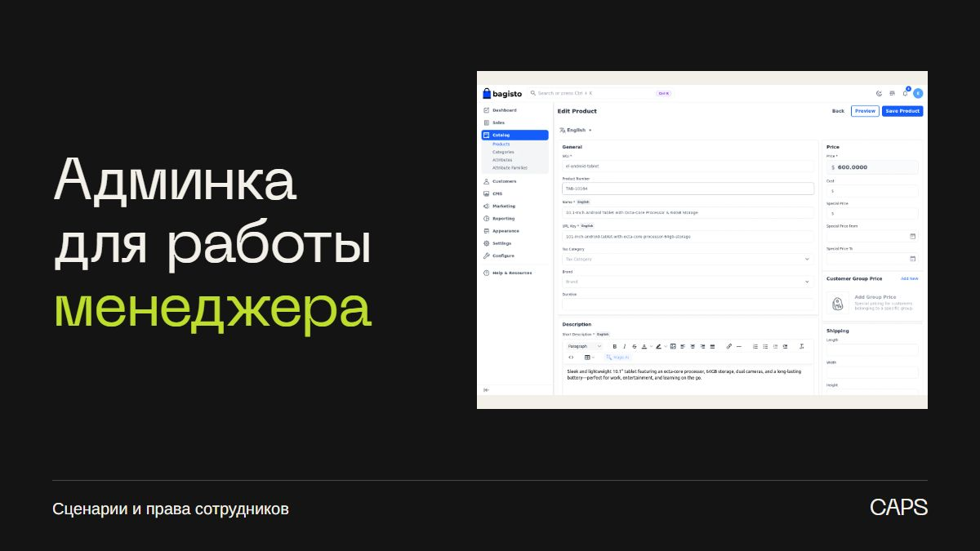The image size is (980, 551).
Task: Click short description text area
Action: click(686, 380)
